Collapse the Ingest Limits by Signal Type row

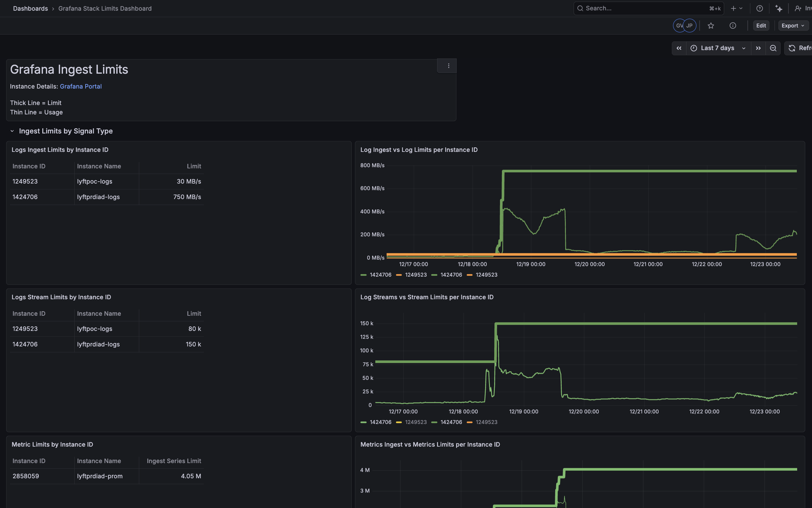click(12, 131)
